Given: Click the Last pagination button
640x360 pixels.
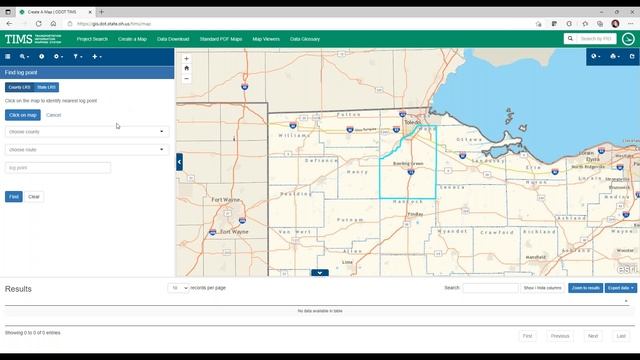Looking at the screenshot, I should (x=621, y=336).
